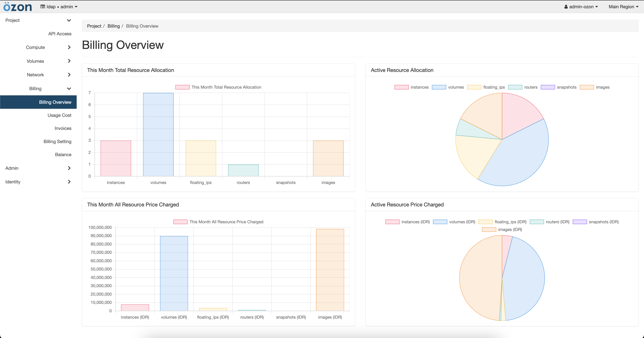644x338 pixels.
Task: Click the Active Resource Allocation panel title
Action: 402,70
